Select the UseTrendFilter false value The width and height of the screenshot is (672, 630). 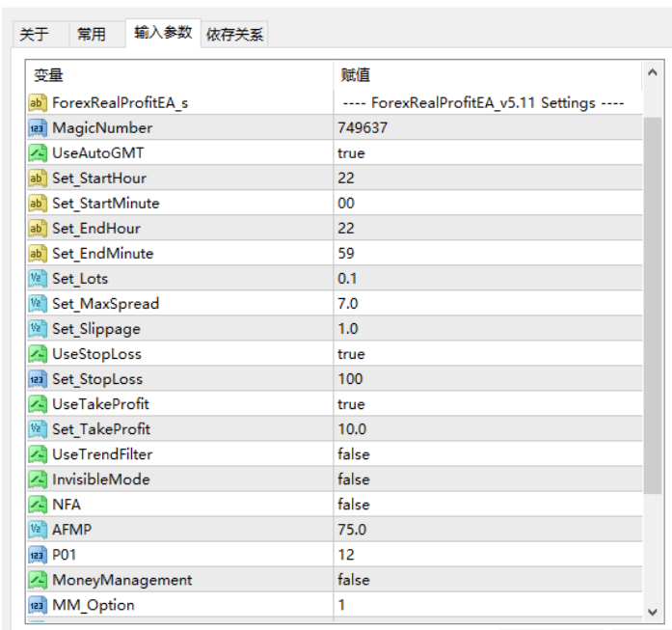[x=354, y=454]
